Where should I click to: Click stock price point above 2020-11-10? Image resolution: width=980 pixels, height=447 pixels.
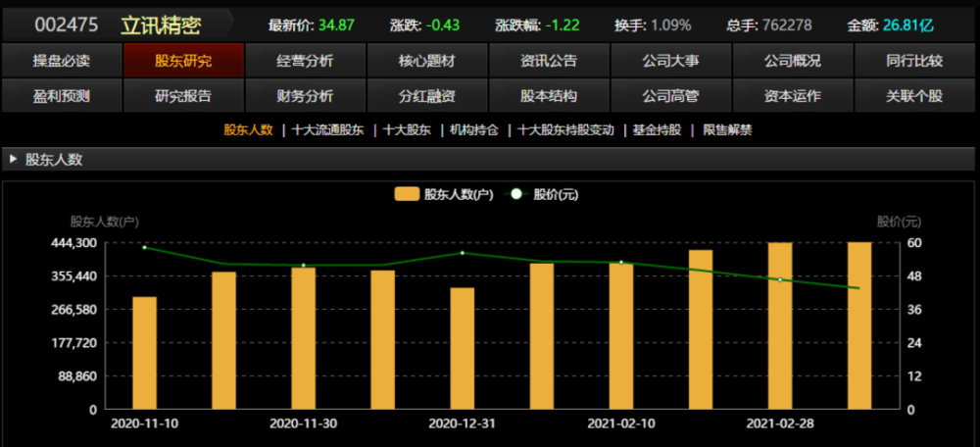click(x=144, y=248)
